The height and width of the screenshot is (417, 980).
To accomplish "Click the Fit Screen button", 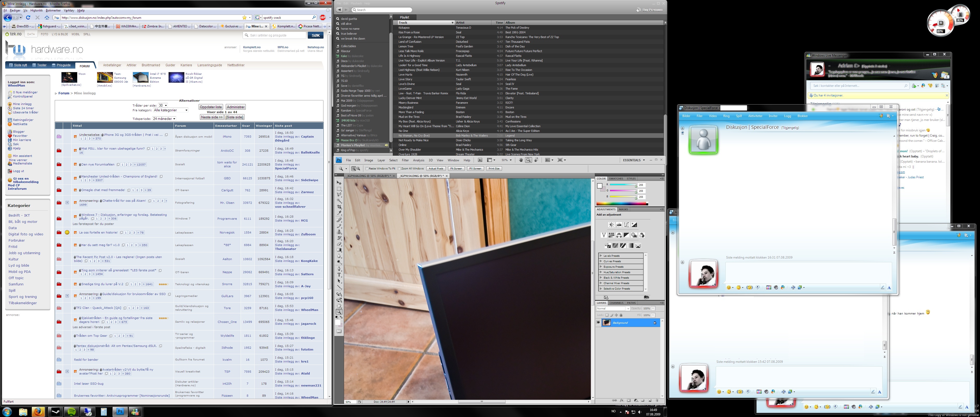I will point(456,169).
